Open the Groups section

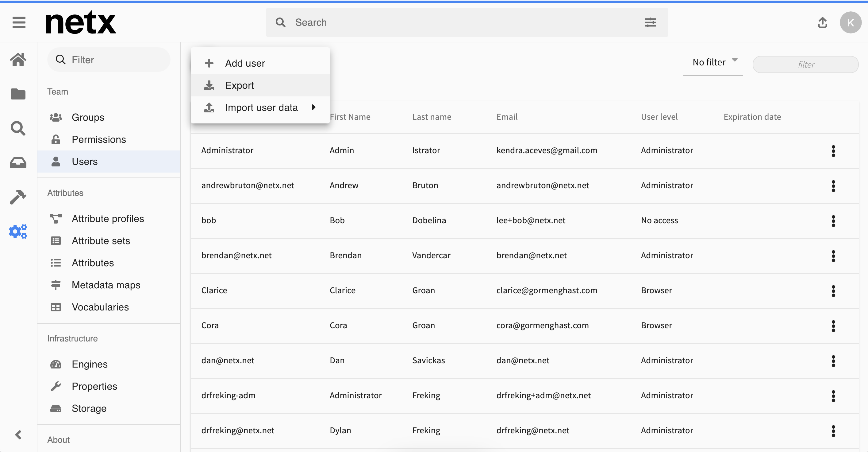click(88, 117)
